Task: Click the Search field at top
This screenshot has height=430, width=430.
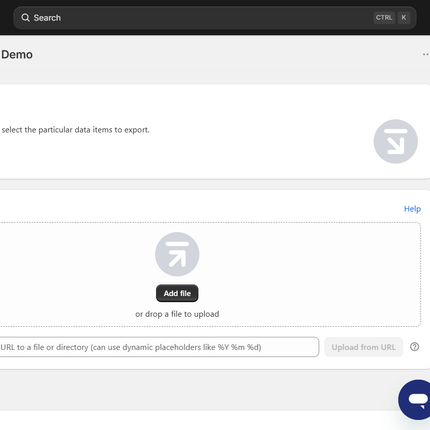Action: 215,18
